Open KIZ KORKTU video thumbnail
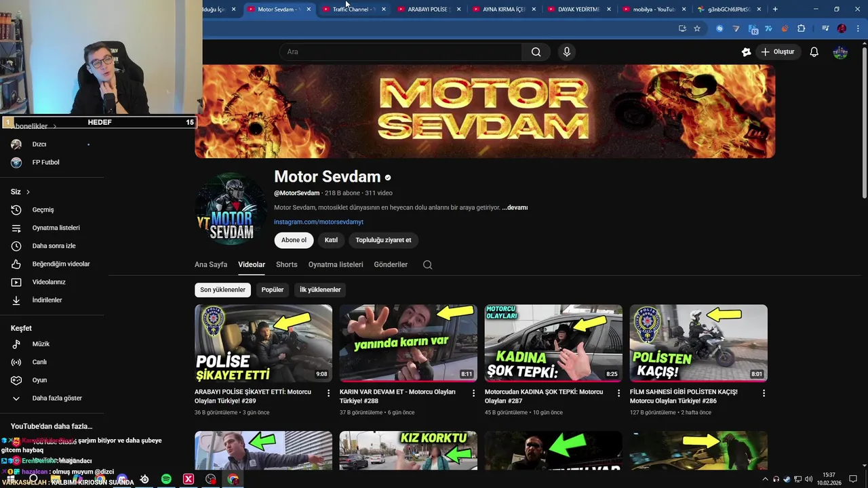 [408, 450]
